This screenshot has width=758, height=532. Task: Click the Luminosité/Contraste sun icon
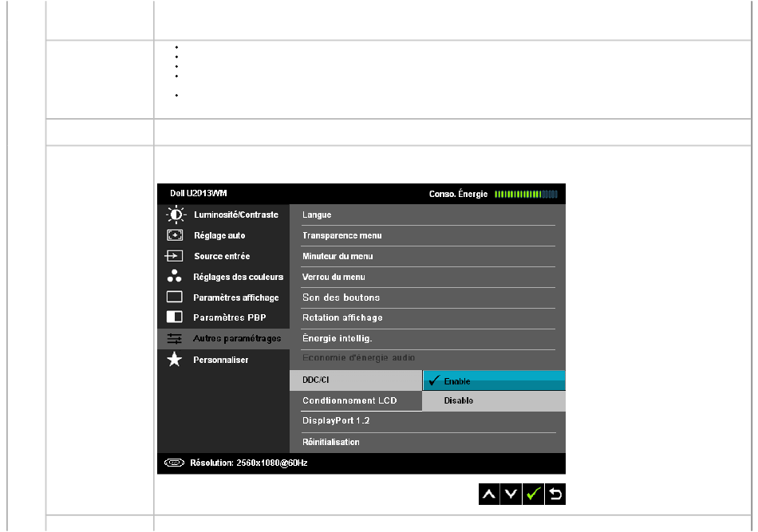(176, 215)
